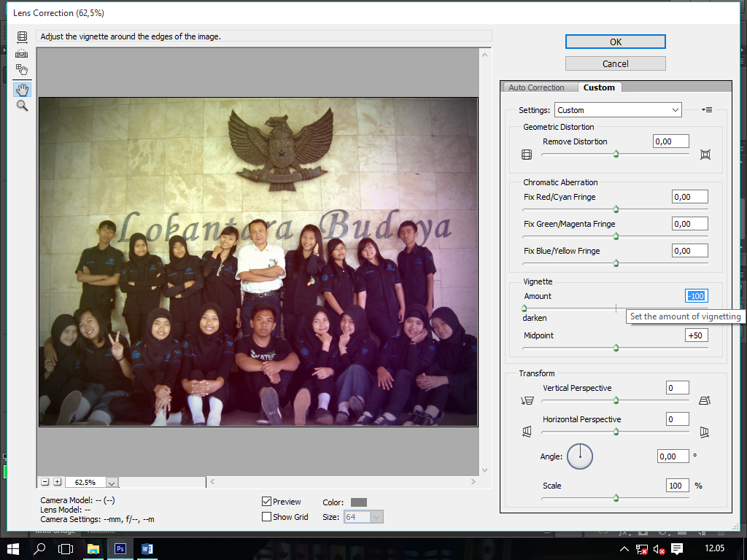Click the Vignette Amount slider handle
This screenshot has width=747, height=560.
[525, 308]
